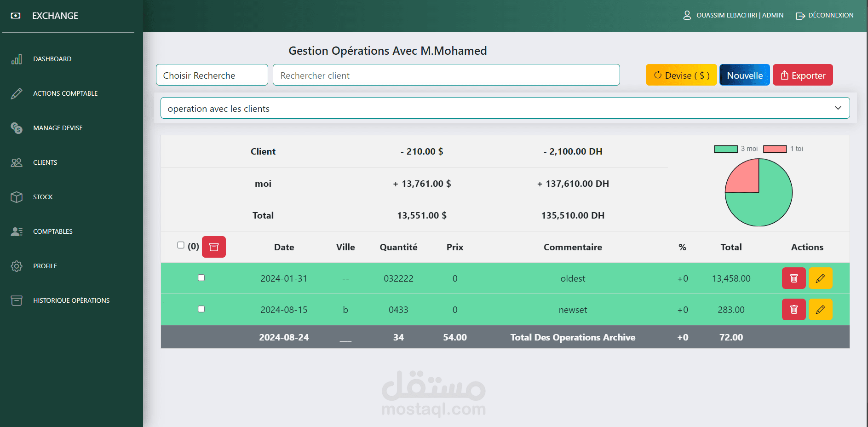This screenshot has height=427, width=868.
Task: Click the Profile gear icon
Action: coord(17,266)
